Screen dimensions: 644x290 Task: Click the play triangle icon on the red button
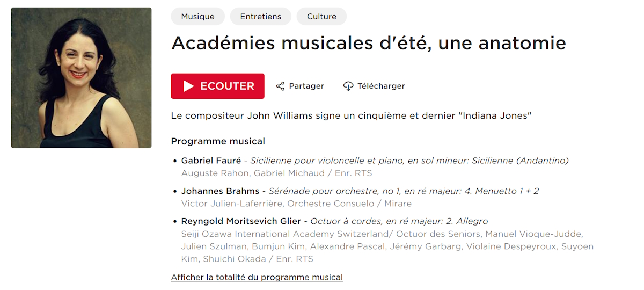tap(188, 86)
